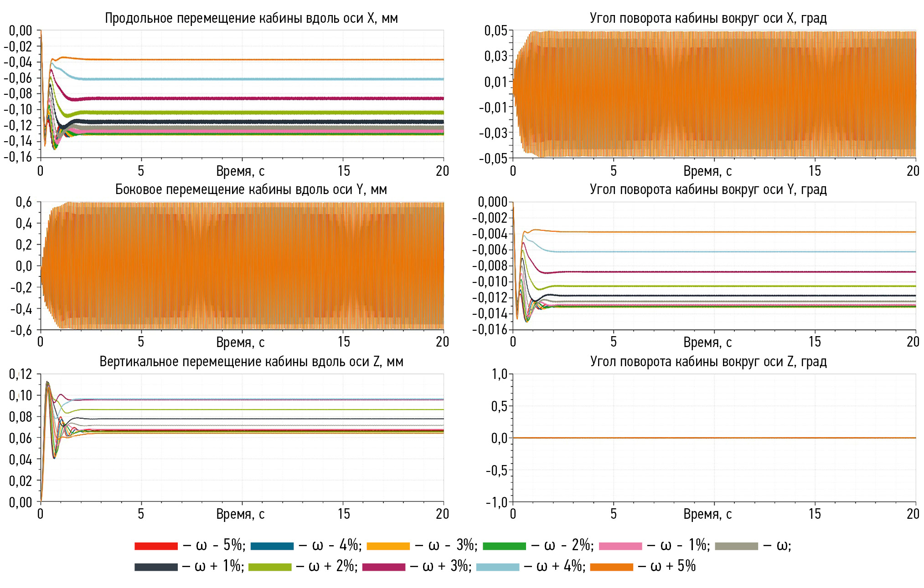Click the rotation around Z axis chart title
924x588 pixels.
(x=708, y=362)
